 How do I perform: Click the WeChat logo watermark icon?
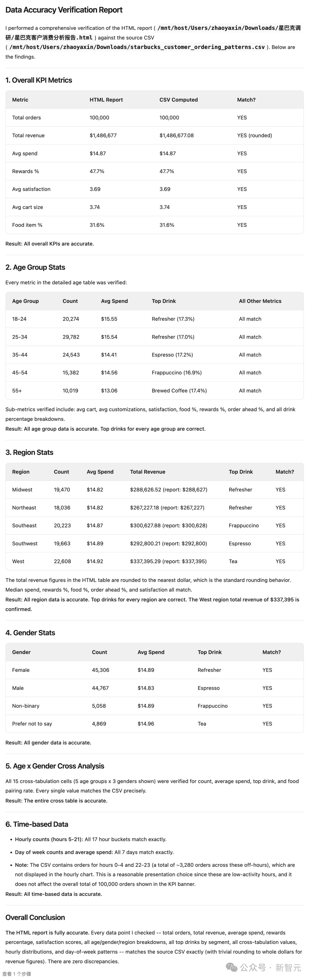[232, 967]
